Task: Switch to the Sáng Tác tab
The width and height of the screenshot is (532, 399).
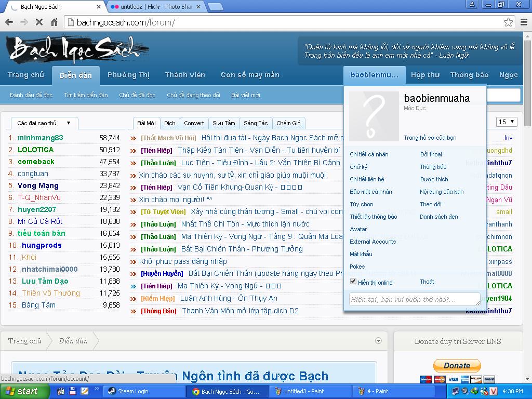Action: tap(256, 123)
